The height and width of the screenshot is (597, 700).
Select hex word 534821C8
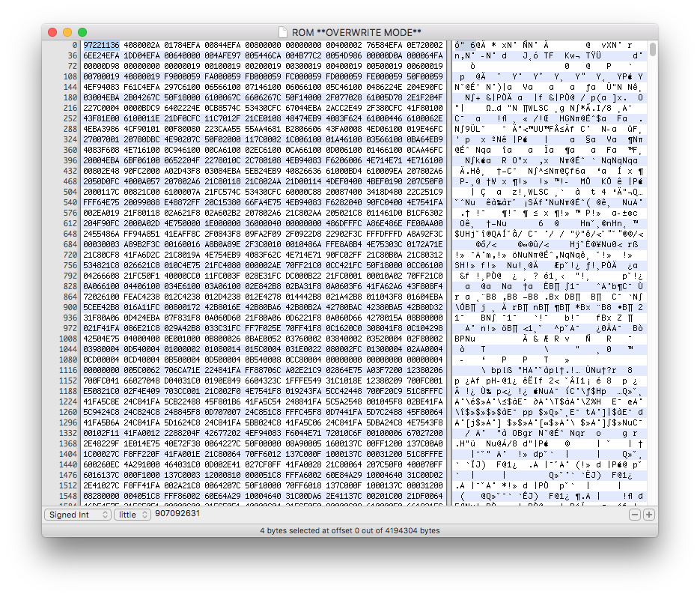tap(101, 265)
